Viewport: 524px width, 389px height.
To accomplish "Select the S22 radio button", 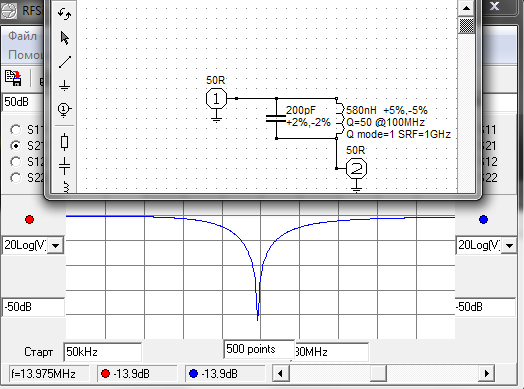I will point(15,177).
